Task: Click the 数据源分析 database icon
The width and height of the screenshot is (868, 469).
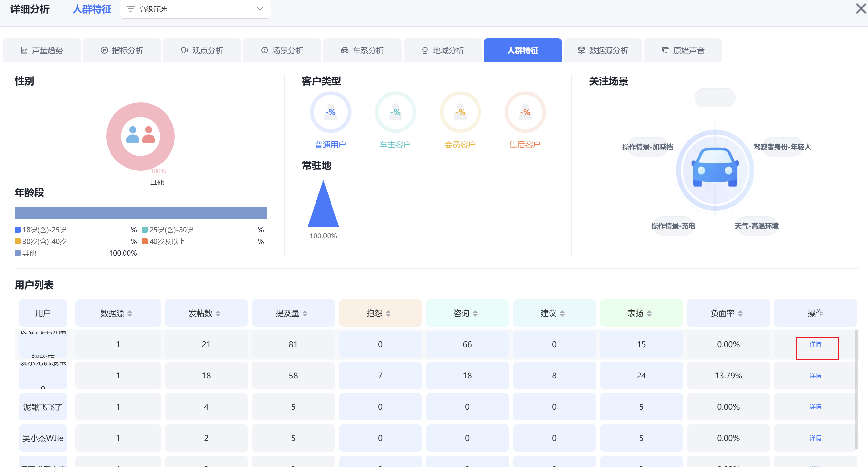Action: tap(581, 50)
